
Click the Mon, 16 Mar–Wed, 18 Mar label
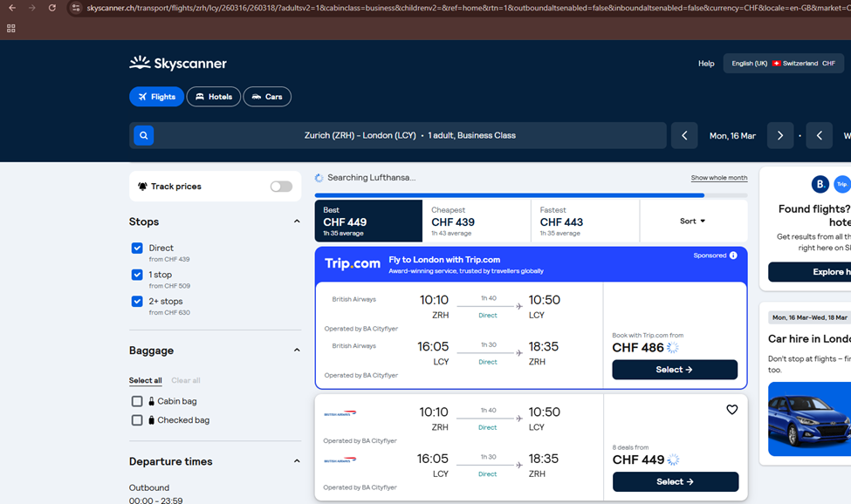(x=810, y=317)
